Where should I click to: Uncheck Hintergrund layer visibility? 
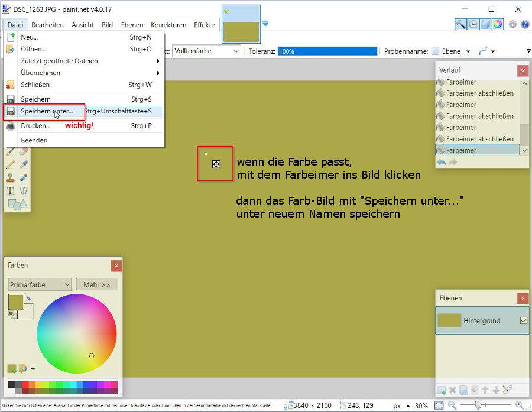(524, 320)
